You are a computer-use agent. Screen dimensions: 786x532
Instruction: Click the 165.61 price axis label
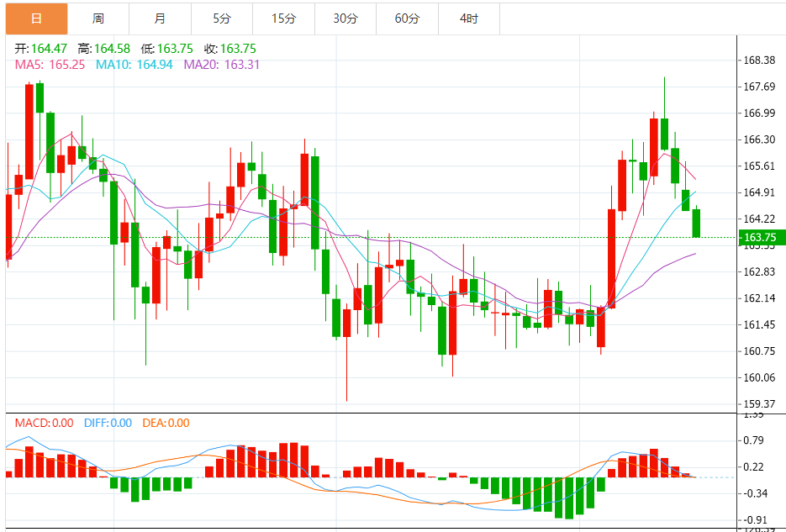click(759, 166)
